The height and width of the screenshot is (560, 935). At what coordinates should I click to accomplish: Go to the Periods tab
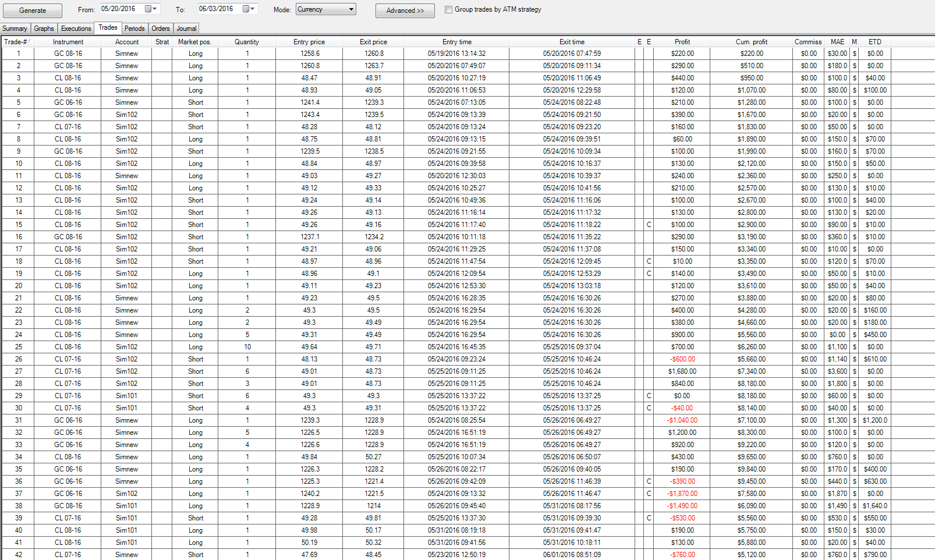(x=134, y=29)
